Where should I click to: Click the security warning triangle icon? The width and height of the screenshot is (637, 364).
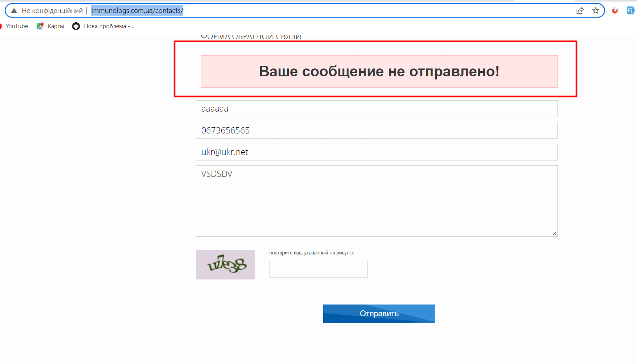point(14,11)
